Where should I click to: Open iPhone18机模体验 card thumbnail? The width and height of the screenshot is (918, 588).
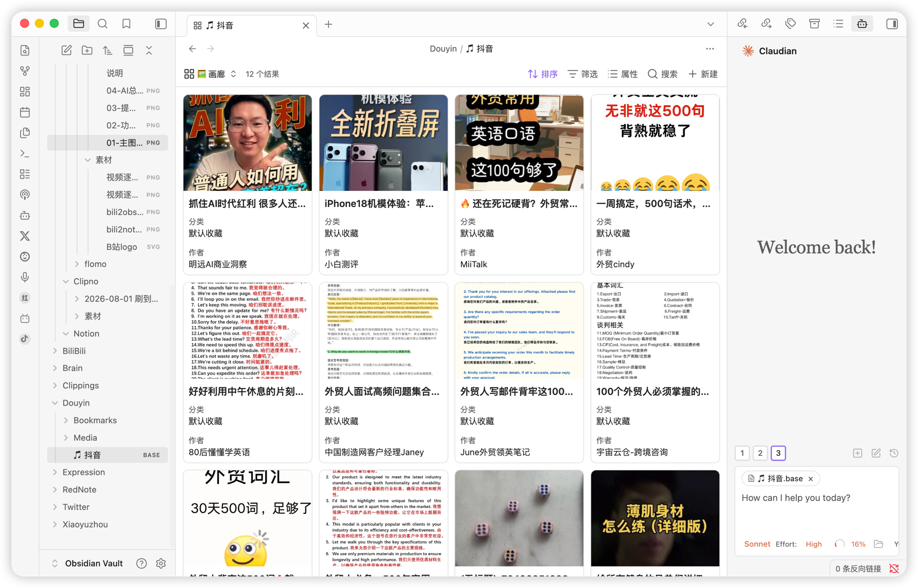click(x=383, y=143)
